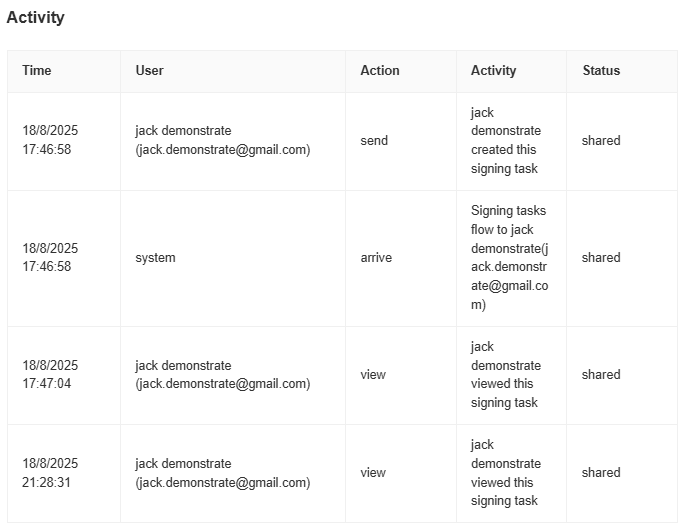Click the "view" action in the 21:28:31 row
This screenshot has height=530, width=684.
tap(373, 473)
